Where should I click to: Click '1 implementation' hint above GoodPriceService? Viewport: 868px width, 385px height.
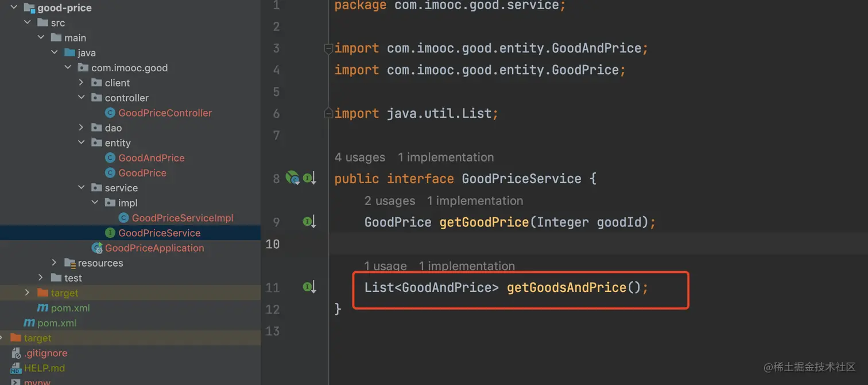[x=446, y=157]
